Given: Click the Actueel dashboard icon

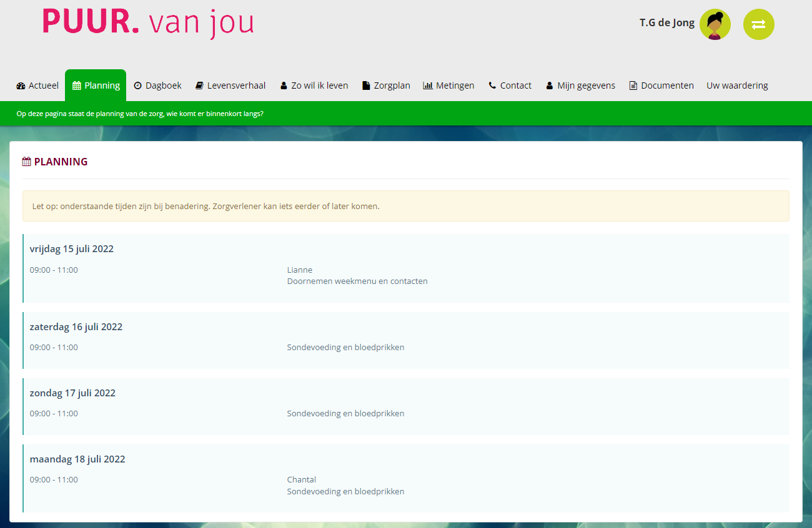Looking at the screenshot, I should coord(21,86).
